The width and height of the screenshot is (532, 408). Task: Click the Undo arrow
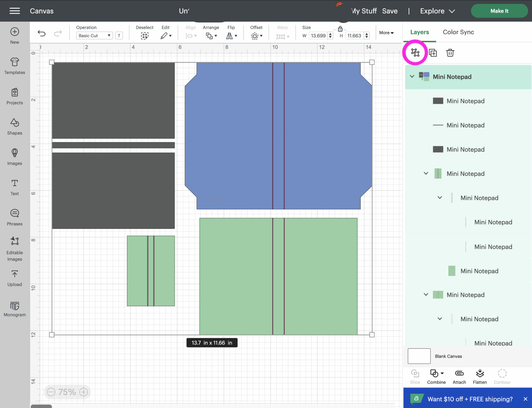[42, 33]
